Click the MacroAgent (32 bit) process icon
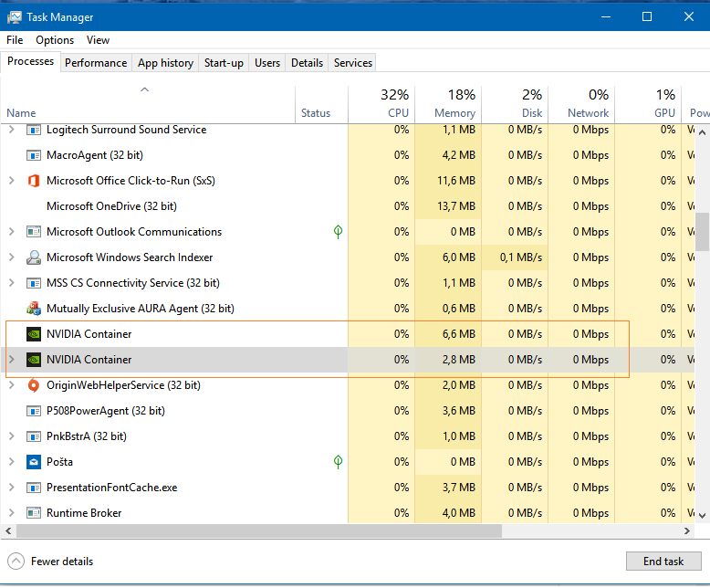Viewport: 710px width, 588px height. point(34,155)
